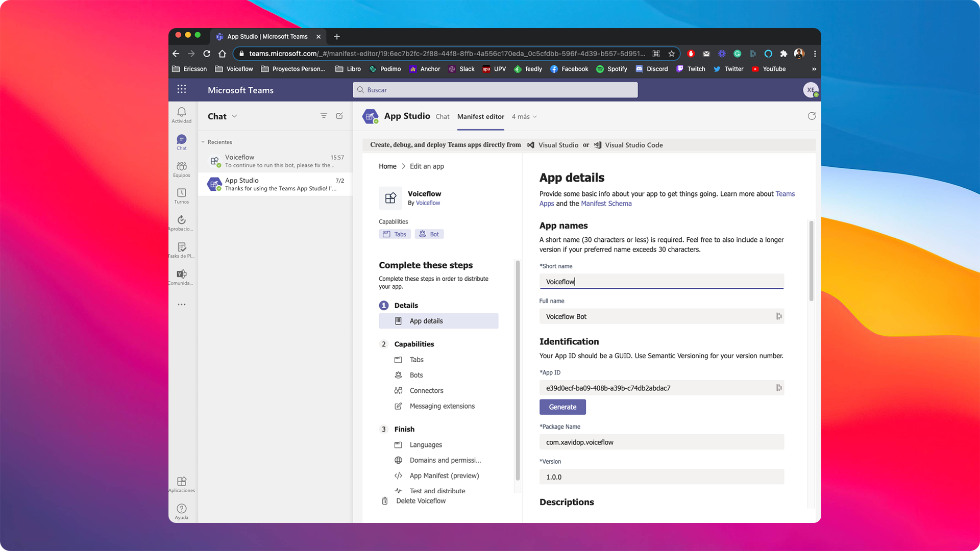Open the Chat tab of App Studio
This screenshot has height=551, width=980.
(442, 116)
